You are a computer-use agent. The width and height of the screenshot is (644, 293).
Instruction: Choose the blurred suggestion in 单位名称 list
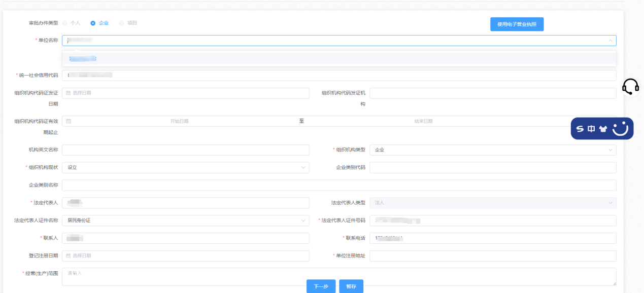click(83, 59)
